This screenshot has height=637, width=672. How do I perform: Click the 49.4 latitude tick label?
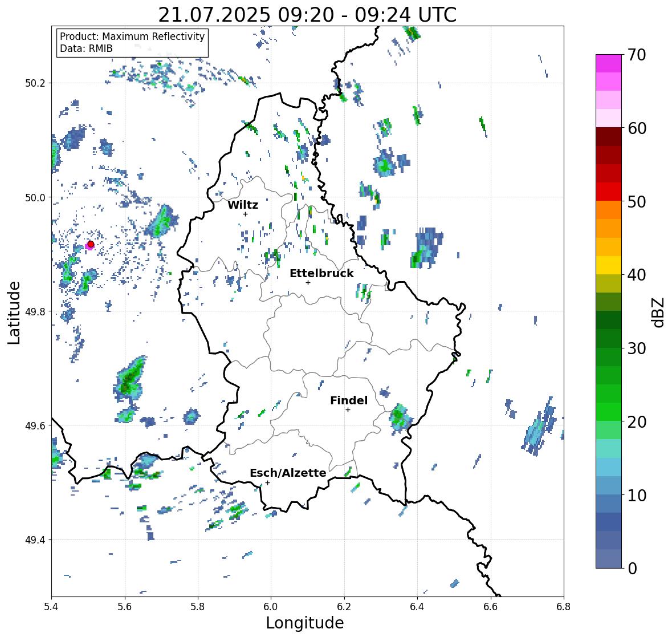tap(35, 540)
